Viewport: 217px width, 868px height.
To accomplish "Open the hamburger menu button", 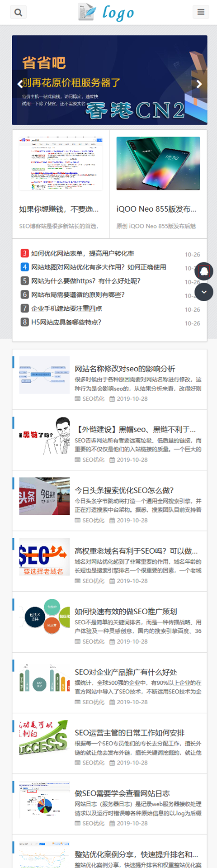I will (x=201, y=12).
